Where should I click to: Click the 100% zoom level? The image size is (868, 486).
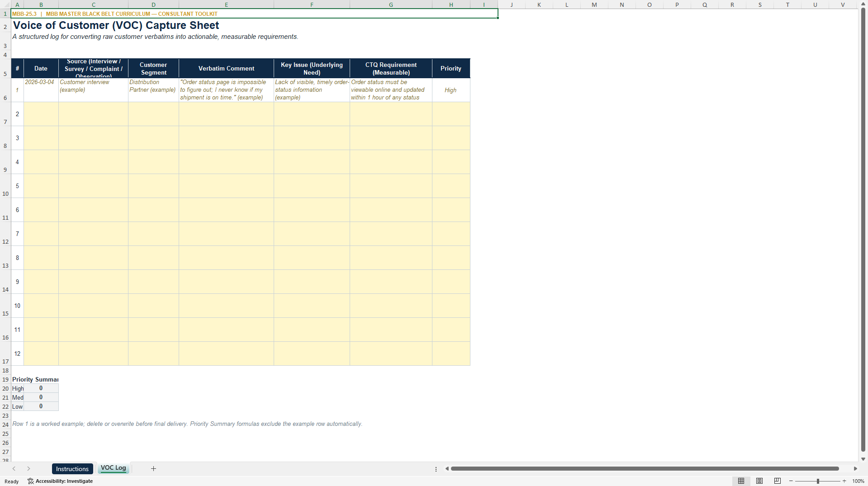858,481
